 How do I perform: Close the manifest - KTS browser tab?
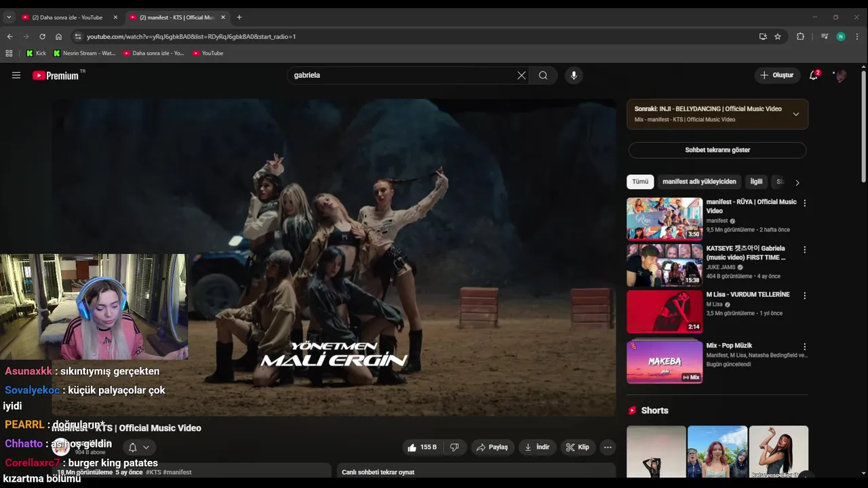pos(222,18)
